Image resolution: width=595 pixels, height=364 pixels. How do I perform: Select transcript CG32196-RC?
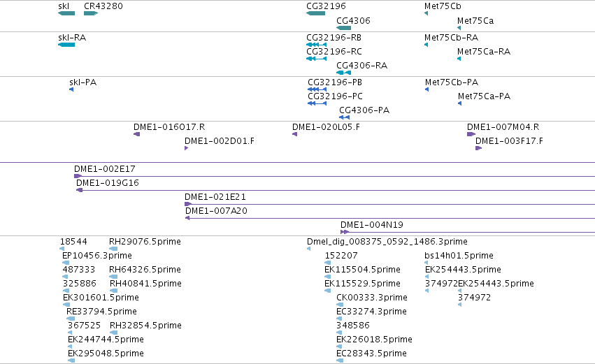[x=317, y=59]
